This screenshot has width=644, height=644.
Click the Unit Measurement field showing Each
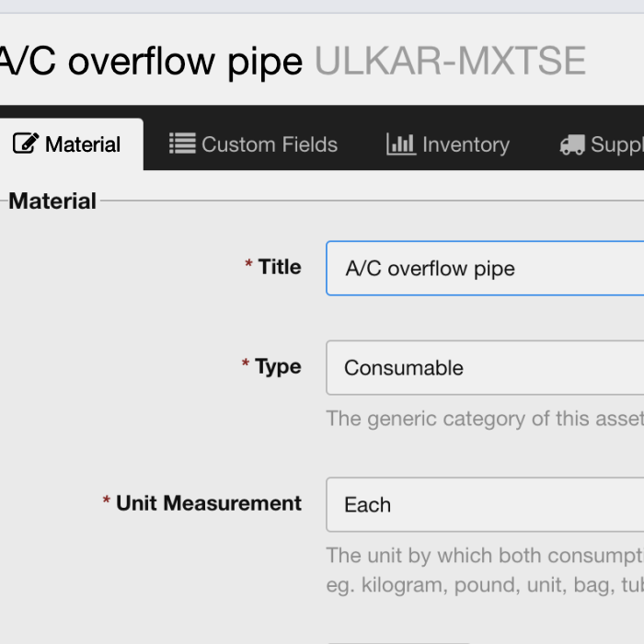(x=485, y=504)
